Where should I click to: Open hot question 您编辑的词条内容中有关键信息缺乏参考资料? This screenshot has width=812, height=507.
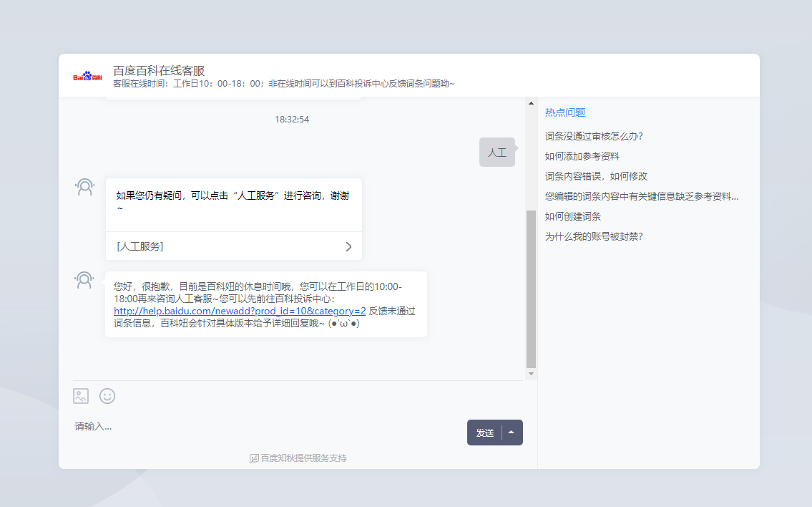(642, 196)
